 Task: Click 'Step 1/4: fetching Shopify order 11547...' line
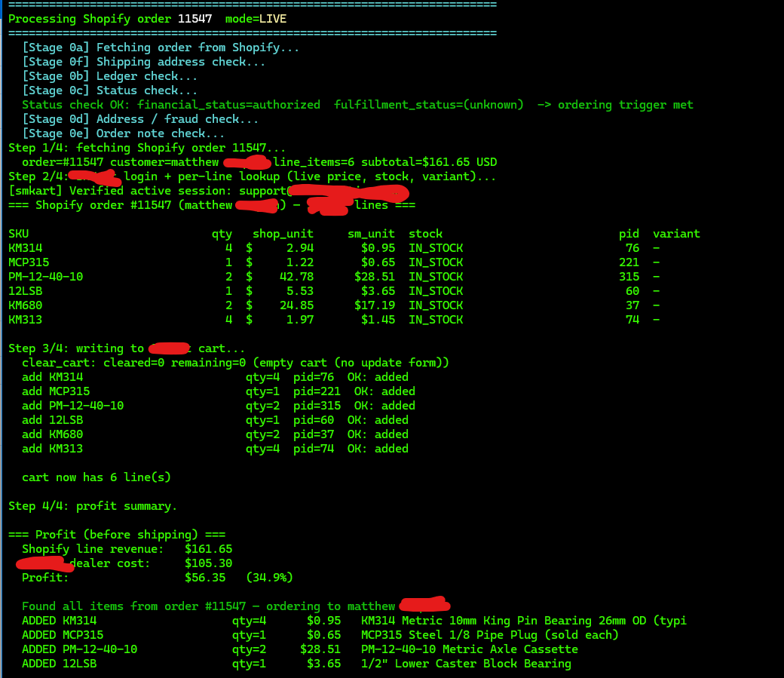pos(147,148)
